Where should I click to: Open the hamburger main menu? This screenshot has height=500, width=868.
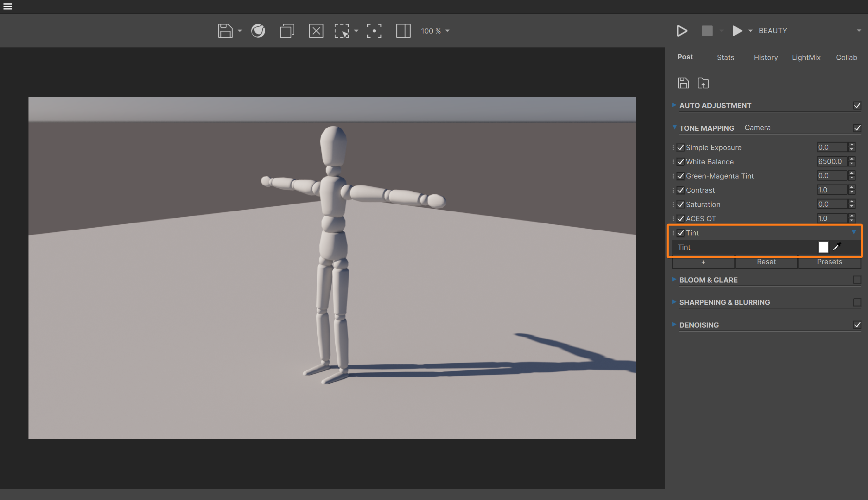point(7,6)
